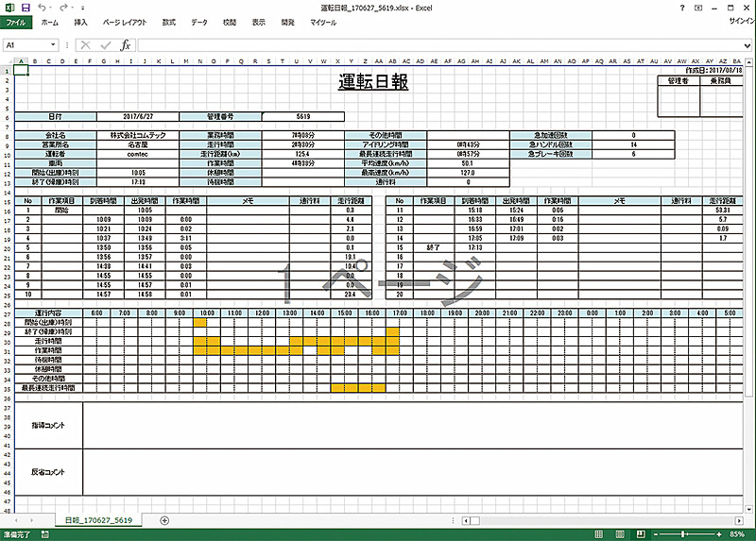Screen dimensions: 756x541
Task: Switch to Normal view in status bar
Action: pos(598,534)
